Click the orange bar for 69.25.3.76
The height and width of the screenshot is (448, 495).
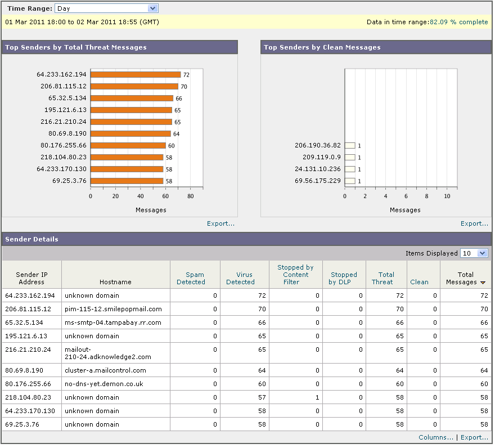coord(127,181)
